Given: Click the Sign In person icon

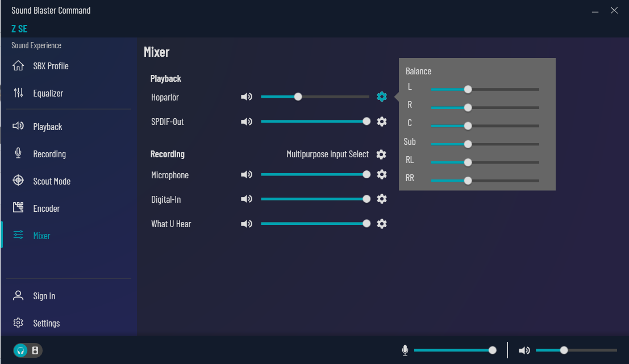Looking at the screenshot, I should 18,295.
